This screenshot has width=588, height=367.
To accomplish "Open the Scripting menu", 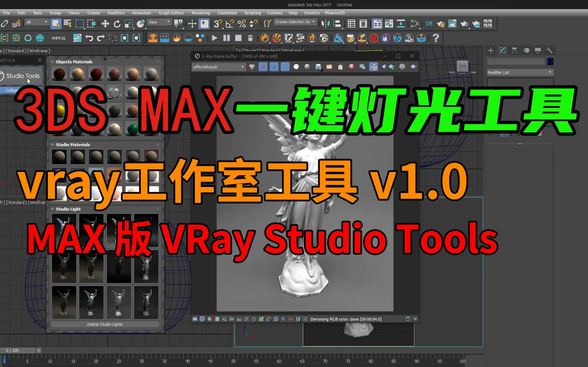I will 252,13.
